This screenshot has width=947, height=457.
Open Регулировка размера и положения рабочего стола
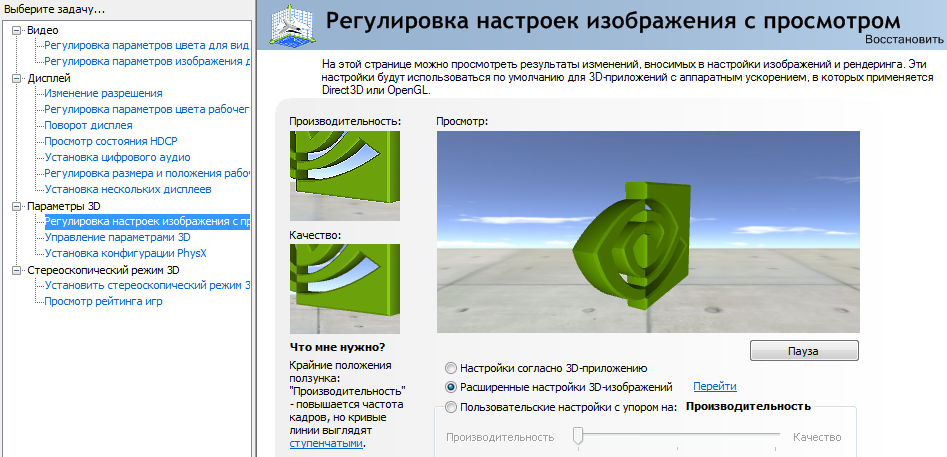147,174
